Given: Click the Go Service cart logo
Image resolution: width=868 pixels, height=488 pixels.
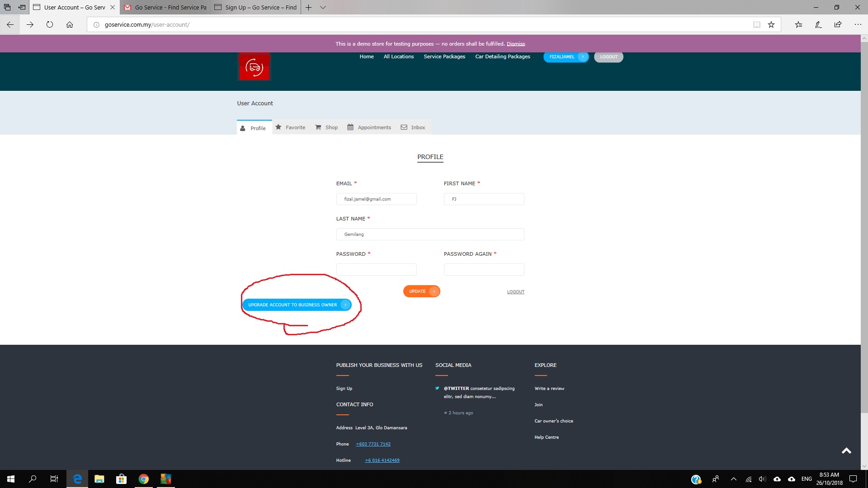Looking at the screenshot, I should coord(254,66).
